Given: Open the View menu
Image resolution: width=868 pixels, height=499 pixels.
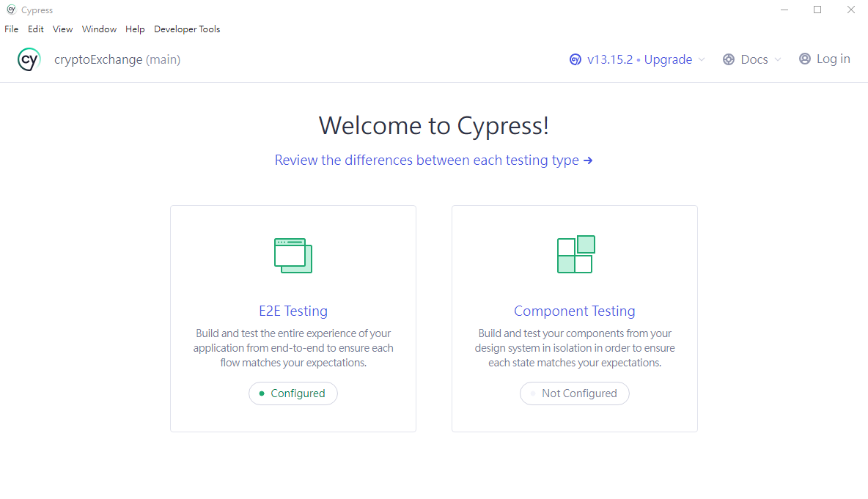Looking at the screenshot, I should click(62, 29).
